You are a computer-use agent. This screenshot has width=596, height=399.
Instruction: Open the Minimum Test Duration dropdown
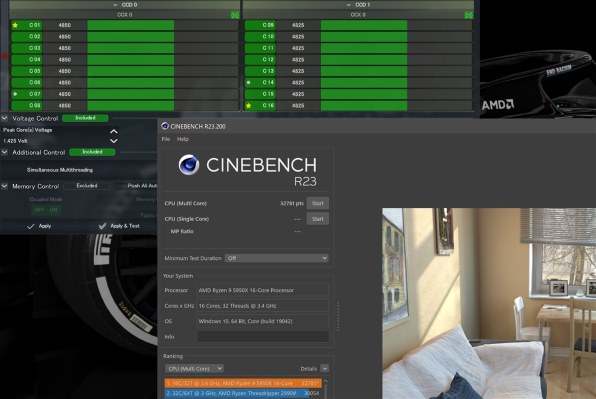pos(277,258)
